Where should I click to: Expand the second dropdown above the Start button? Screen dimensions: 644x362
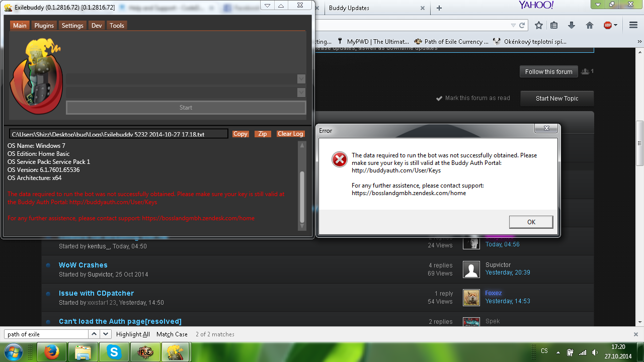pos(301,93)
